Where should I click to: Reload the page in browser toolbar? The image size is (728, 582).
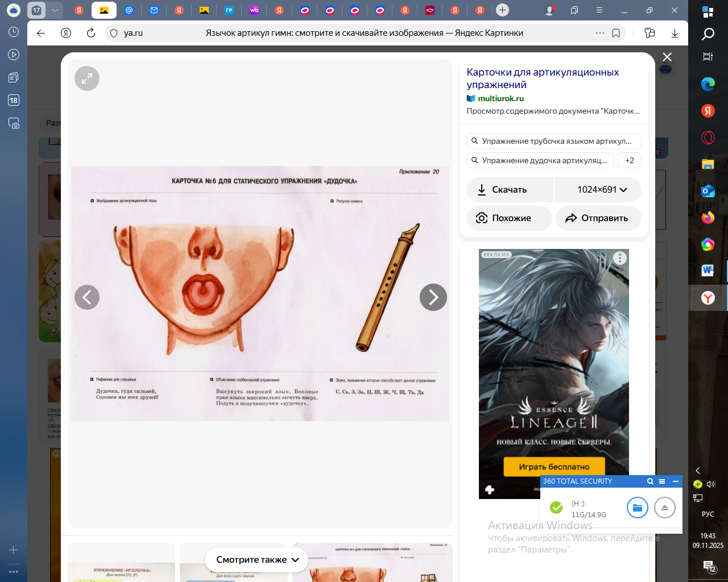pyautogui.click(x=91, y=33)
